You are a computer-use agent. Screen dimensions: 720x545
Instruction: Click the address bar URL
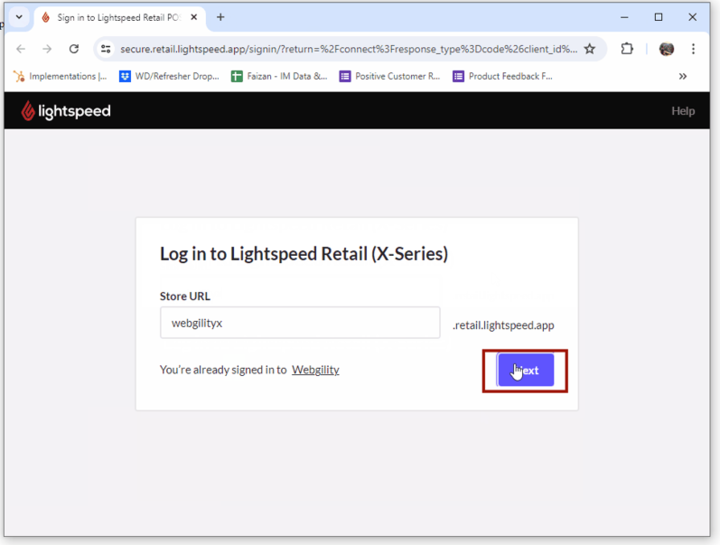(349, 49)
